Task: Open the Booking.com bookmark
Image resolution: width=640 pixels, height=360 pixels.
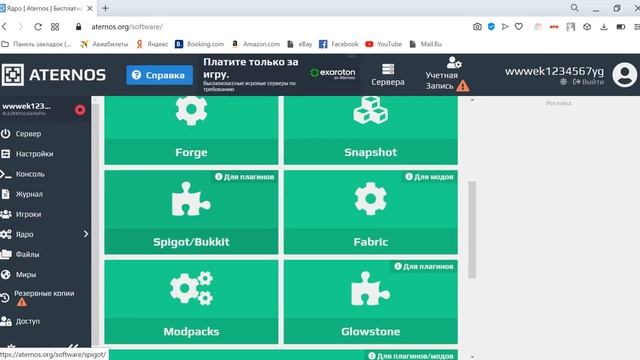Action: pyautogui.click(x=200, y=44)
